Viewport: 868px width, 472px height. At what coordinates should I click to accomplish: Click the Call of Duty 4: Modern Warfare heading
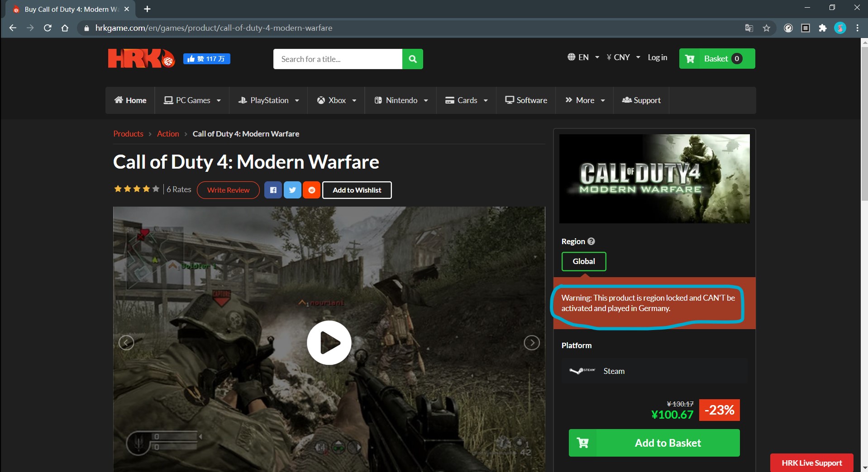click(x=246, y=162)
